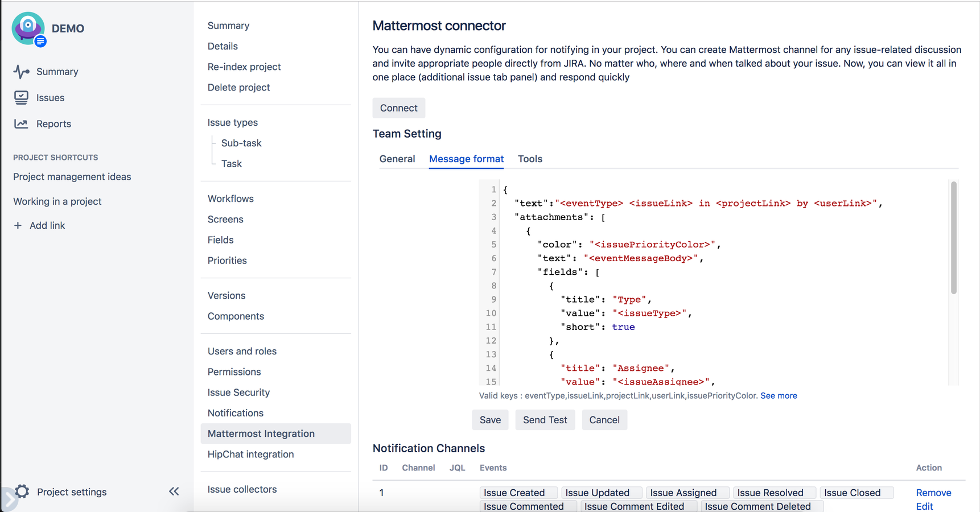Screen dimensions: 980x512
Task: Open Workflows settings
Action: click(x=230, y=199)
